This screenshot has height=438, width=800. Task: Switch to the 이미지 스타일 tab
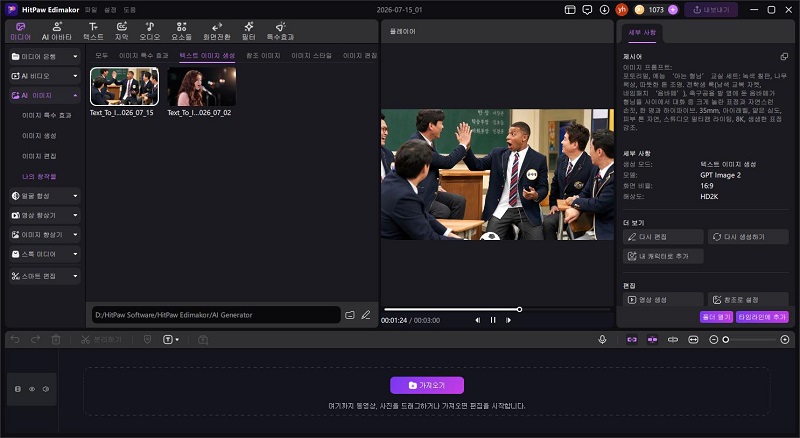(311, 56)
